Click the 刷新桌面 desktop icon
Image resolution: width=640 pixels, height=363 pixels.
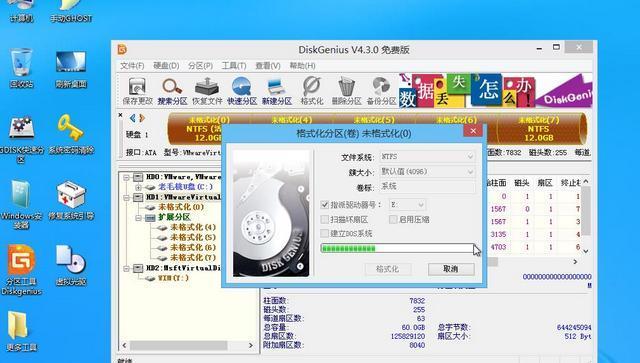(71, 68)
